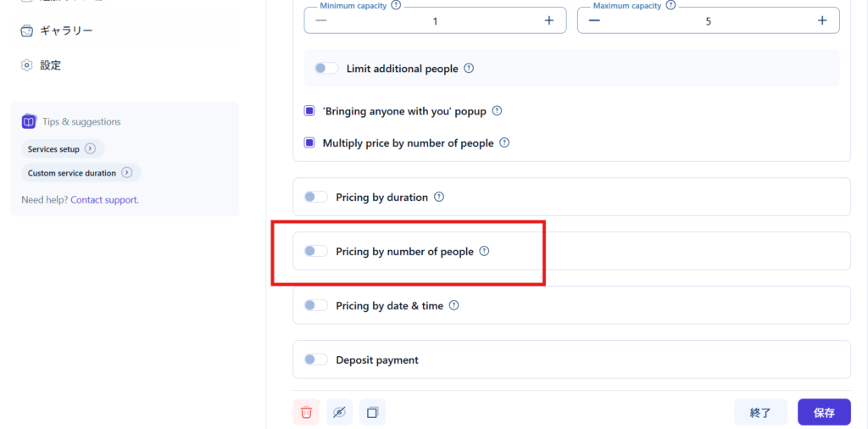This screenshot has height=429, width=868.
Task: Enable the Pricing by duration toggle
Action: coord(315,197)
